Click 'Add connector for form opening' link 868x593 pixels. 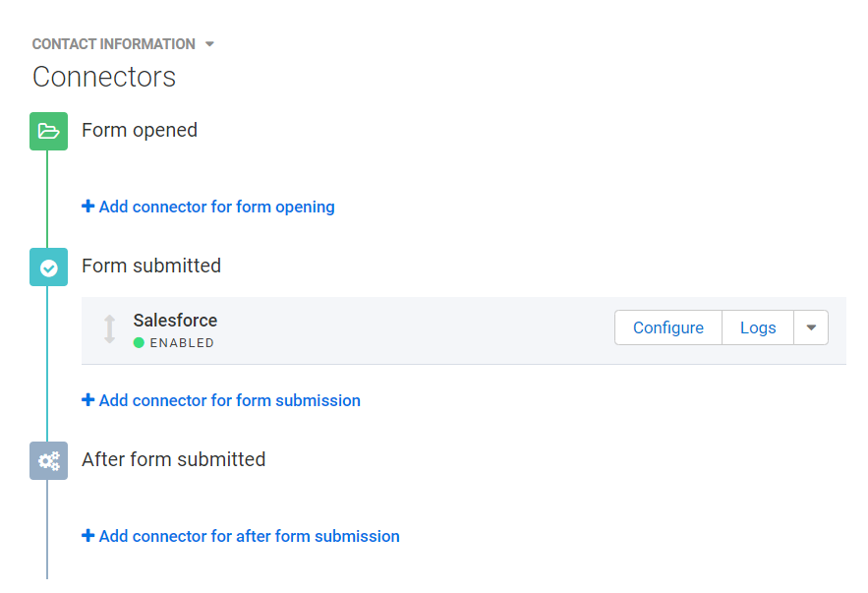coord(207,207)
